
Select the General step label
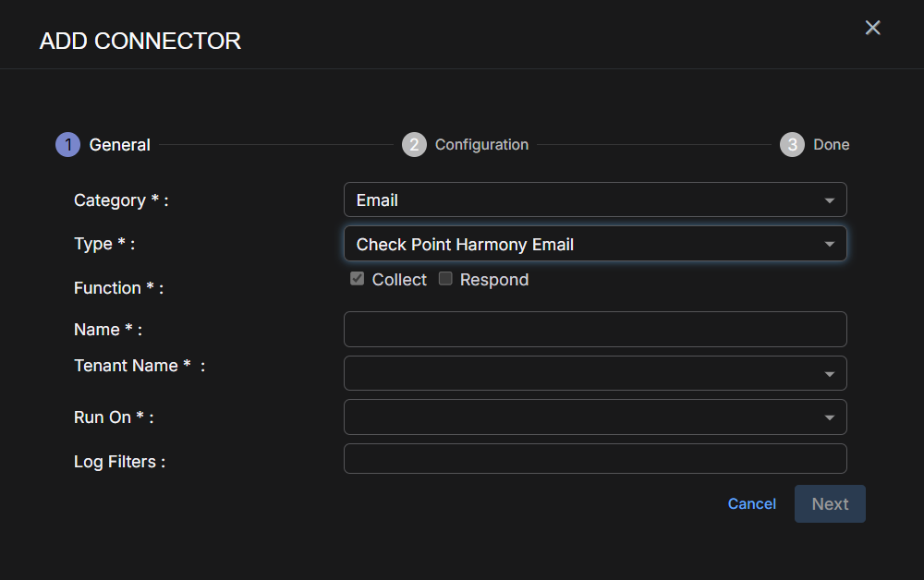click(x=120, y=145)
